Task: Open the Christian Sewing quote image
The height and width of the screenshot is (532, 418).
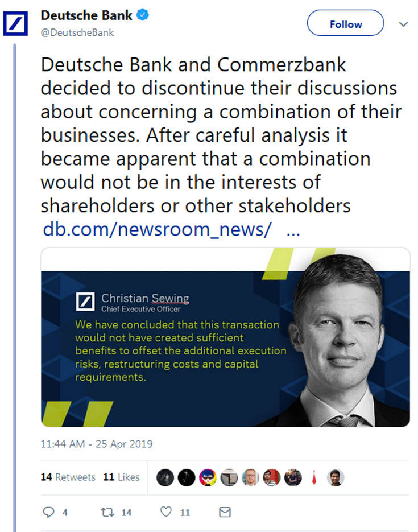Action: pos(225,337)
